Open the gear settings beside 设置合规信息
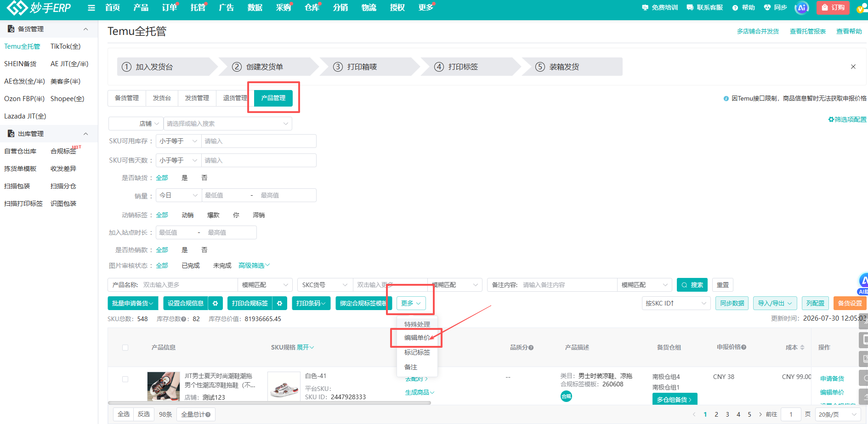The height and width of the screenshot is (424, 868). 215,303
